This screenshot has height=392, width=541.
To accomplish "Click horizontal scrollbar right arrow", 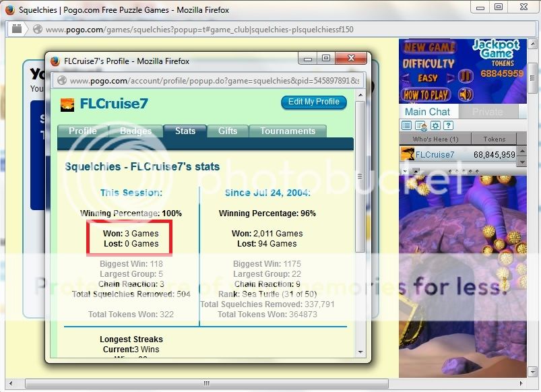I will click(x=521, y=383).
